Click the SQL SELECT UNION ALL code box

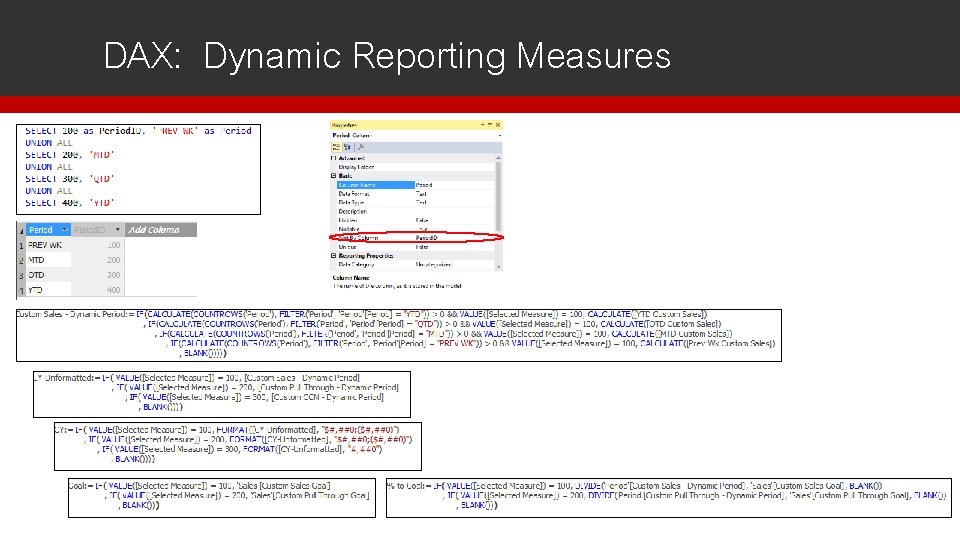point(138,170)
